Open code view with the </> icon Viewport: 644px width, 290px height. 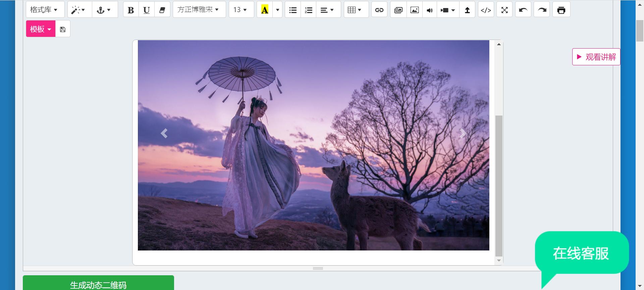point(486,10)
